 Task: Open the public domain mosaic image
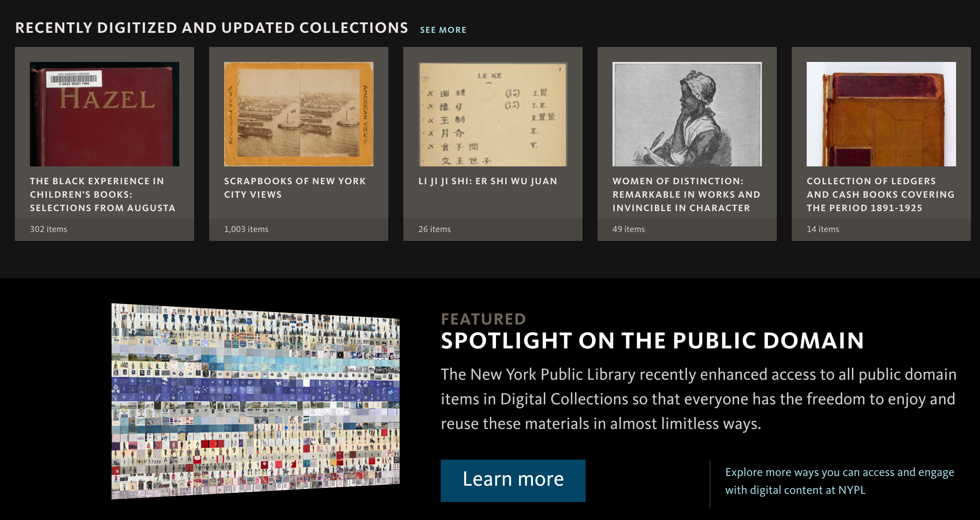tap(255, 401)
